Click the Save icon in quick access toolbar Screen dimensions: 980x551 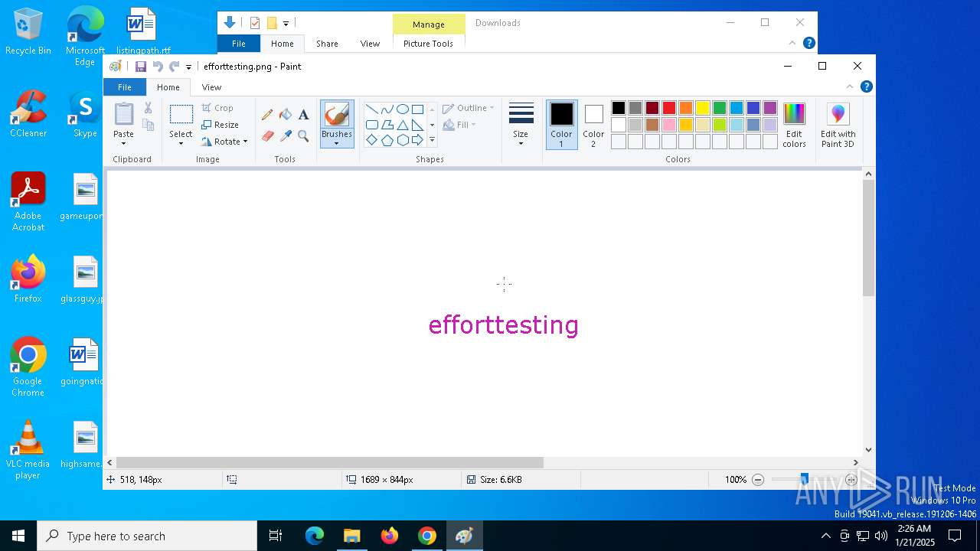point(141,67)
